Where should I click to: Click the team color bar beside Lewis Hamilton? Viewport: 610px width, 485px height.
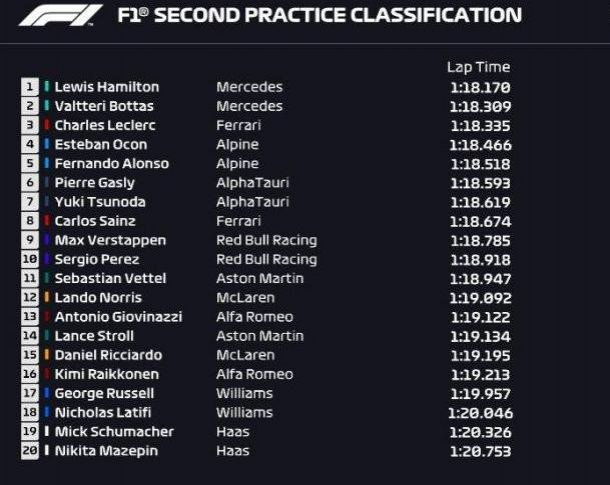click(47, 86)
